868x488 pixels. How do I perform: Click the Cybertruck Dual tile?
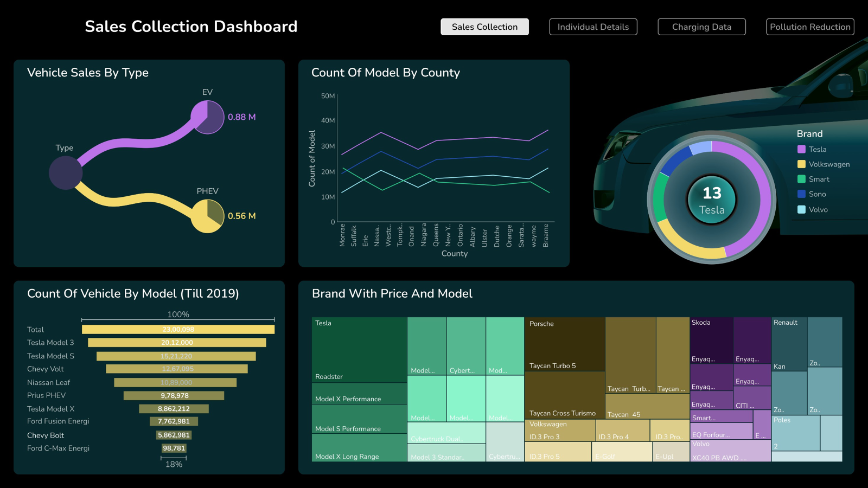446,433
